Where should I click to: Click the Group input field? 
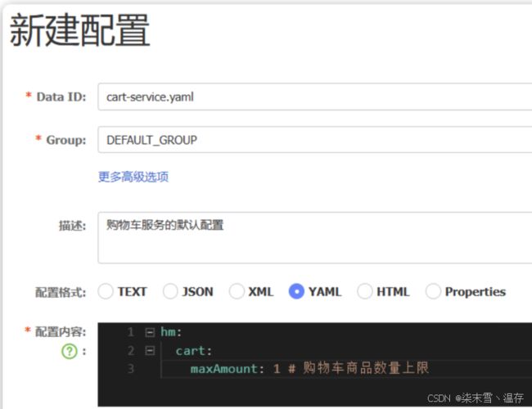pos(315,140)
